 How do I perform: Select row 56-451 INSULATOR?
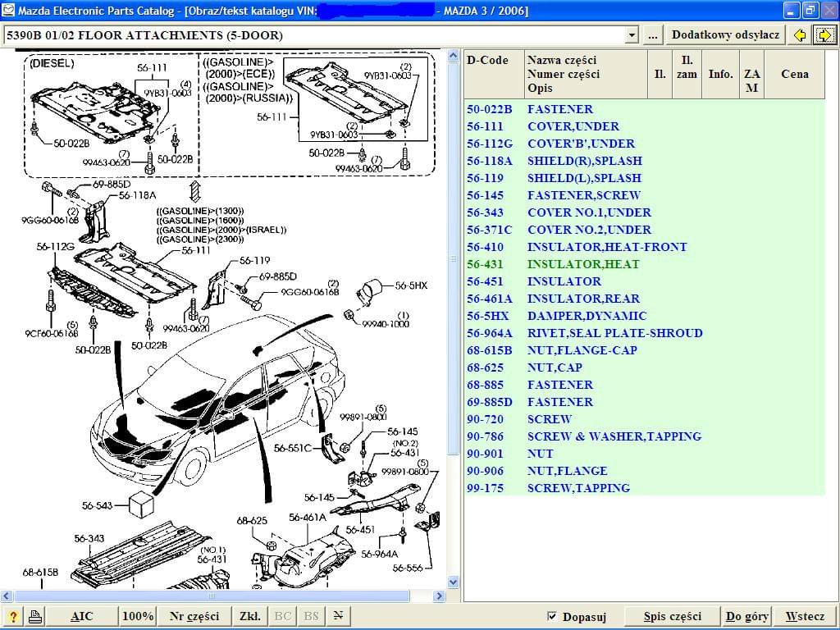(x=645, y=281)
